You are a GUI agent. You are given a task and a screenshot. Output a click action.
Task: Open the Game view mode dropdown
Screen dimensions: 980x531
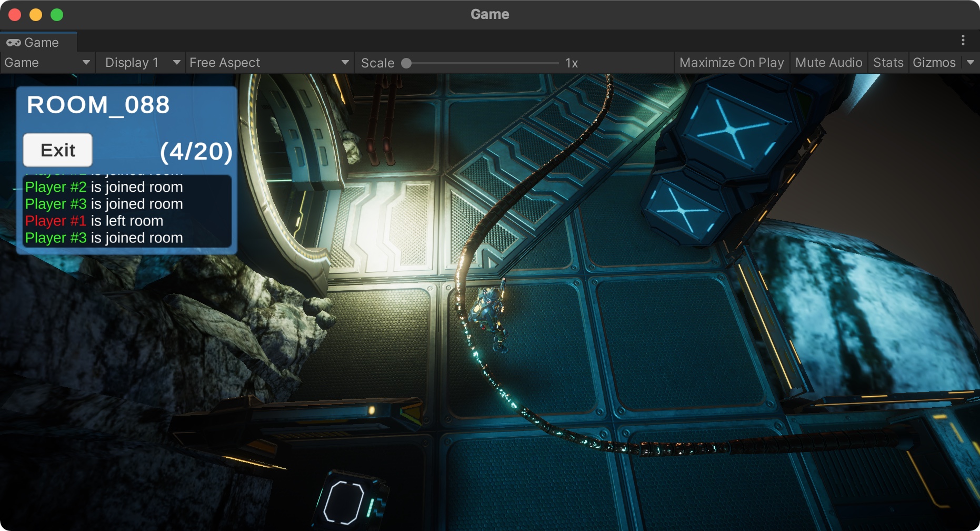[47, 63]
